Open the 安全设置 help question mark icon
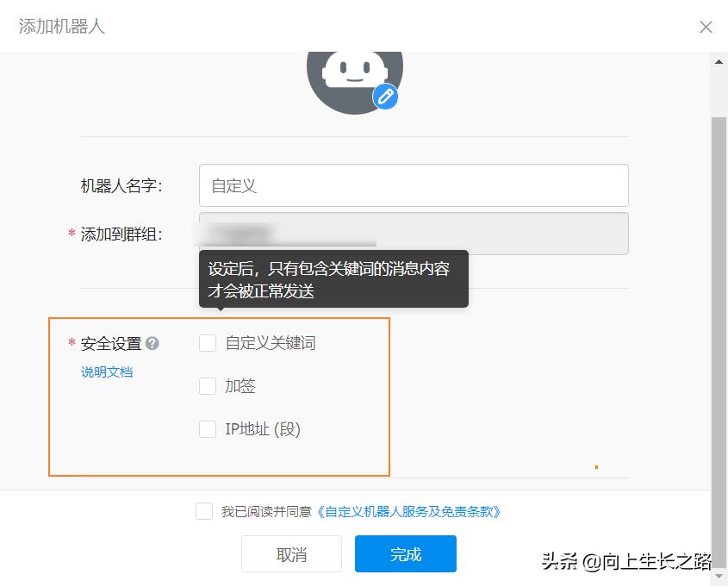The width and height of the screenshot is (728, 587). pos(152,342)
